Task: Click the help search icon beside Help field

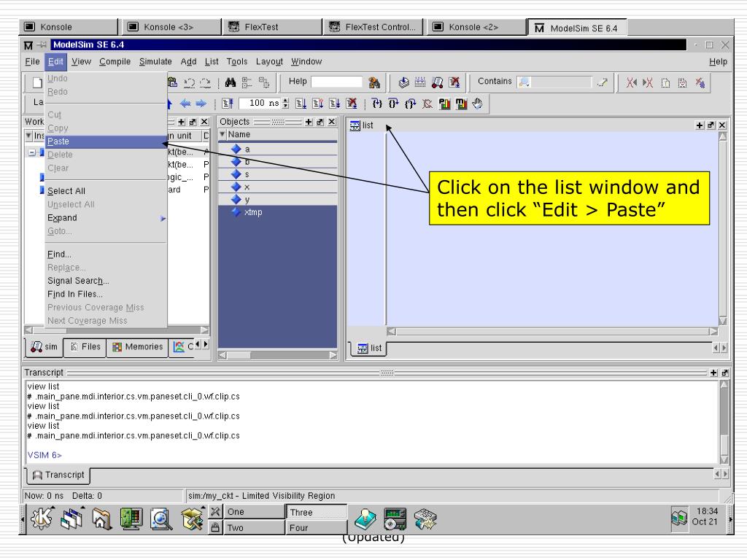Action: click(x=374, y=82)
